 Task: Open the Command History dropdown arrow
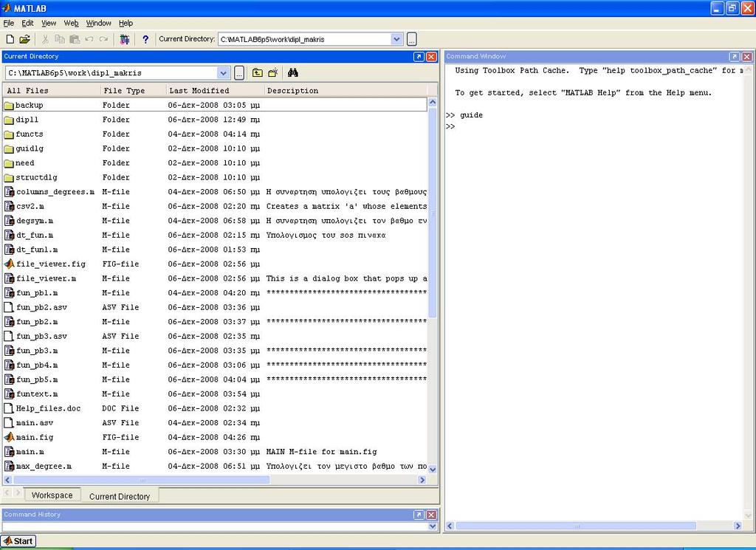click(432, 526)
